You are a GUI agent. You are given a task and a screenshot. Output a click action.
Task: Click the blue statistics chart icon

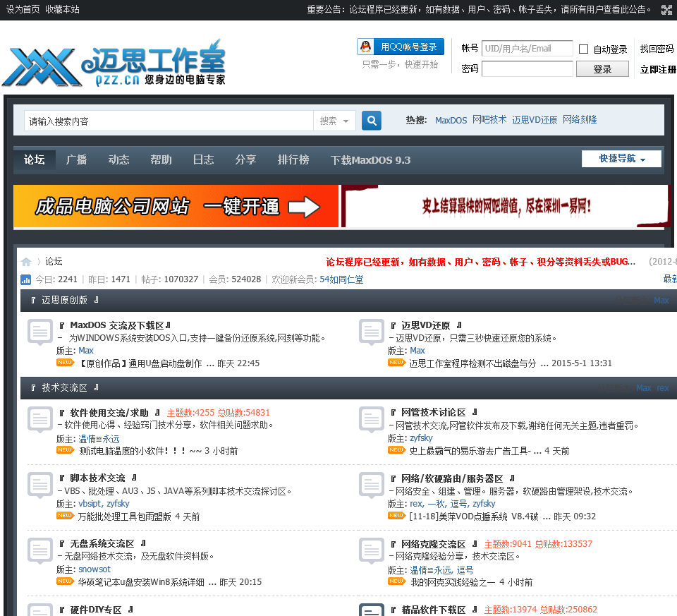[26, 280]
